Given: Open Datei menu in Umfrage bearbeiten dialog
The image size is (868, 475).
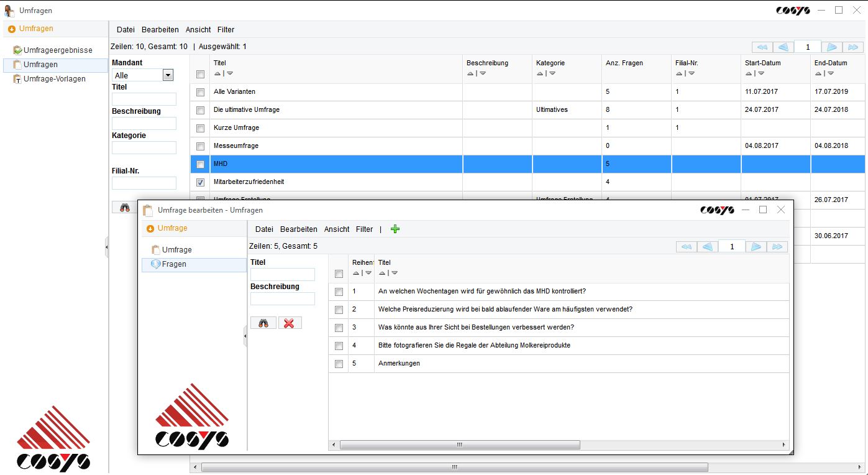Looking at the screenshot, I should [x=264, y=229].
